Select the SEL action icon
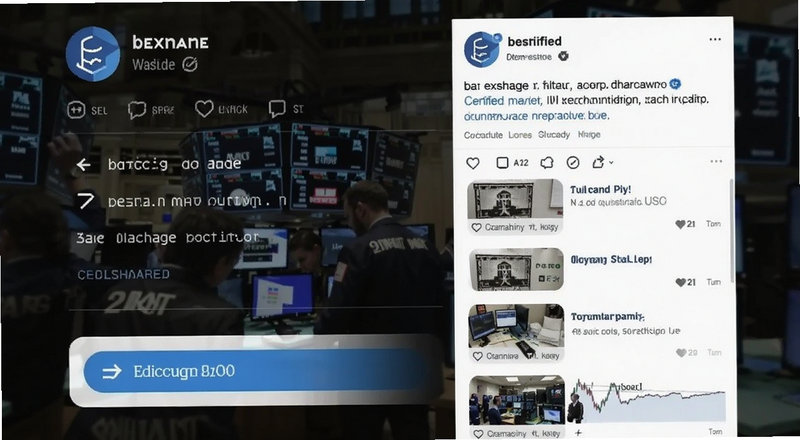800x440 pixels. coord(76,109)
